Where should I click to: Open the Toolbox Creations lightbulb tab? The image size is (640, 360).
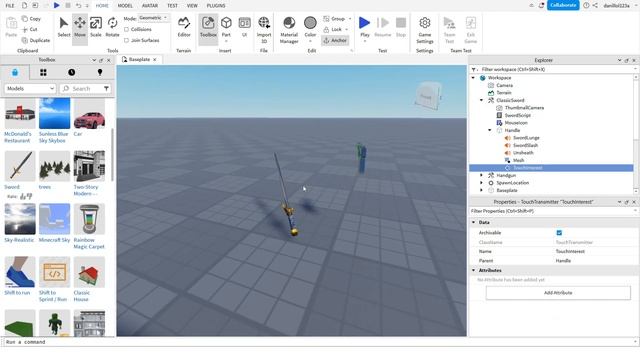100,72
